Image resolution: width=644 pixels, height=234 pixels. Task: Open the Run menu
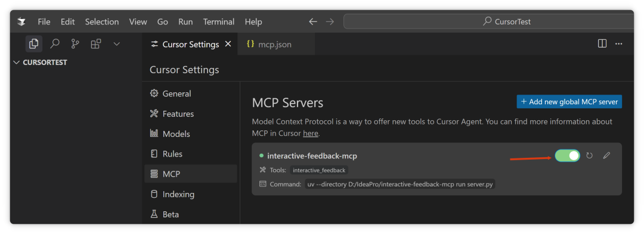[185, 21]
